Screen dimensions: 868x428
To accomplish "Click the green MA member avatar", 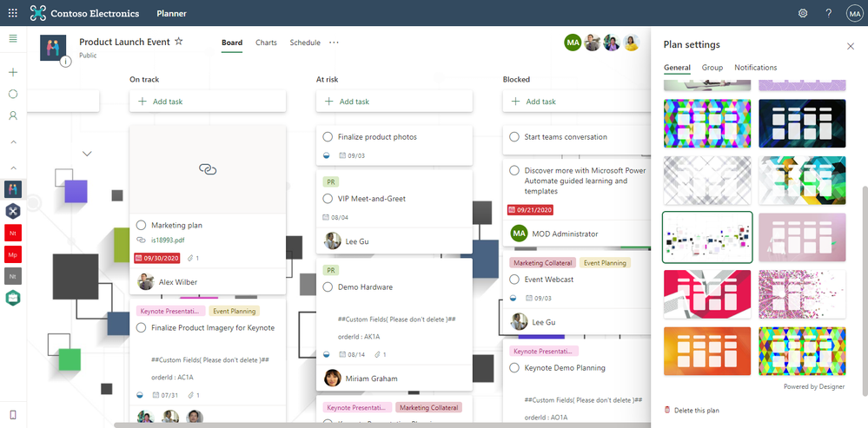I will (573, 43).
